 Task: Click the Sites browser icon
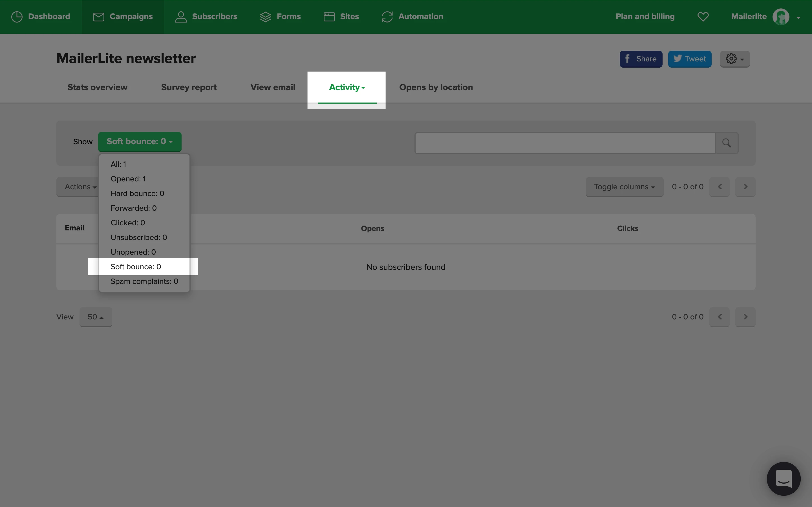329,17
